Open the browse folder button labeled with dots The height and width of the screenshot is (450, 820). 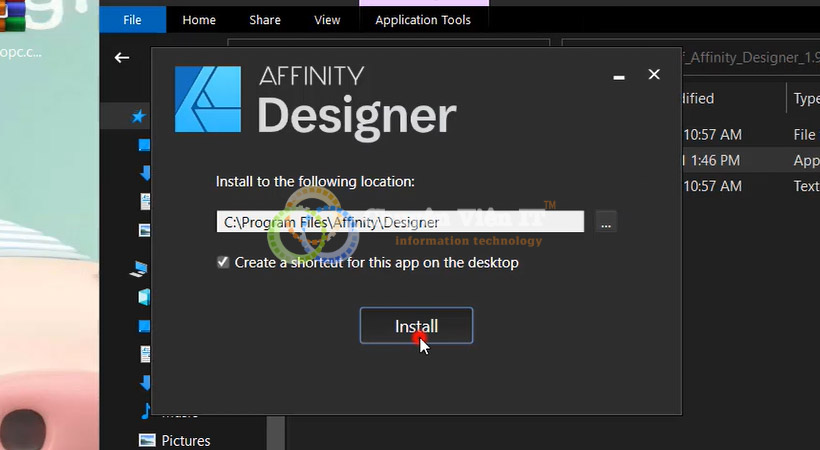pyautogui.click(x=606, y=223)
